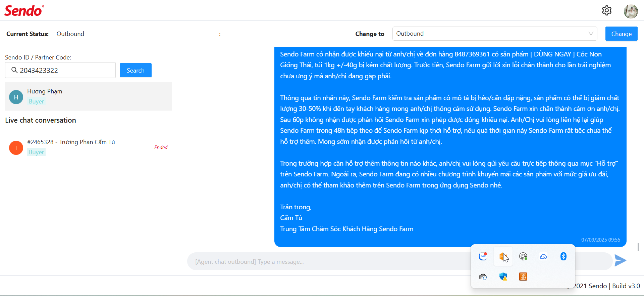Click the Ended status label
The image size is (644, 296).
pos(161,147)
